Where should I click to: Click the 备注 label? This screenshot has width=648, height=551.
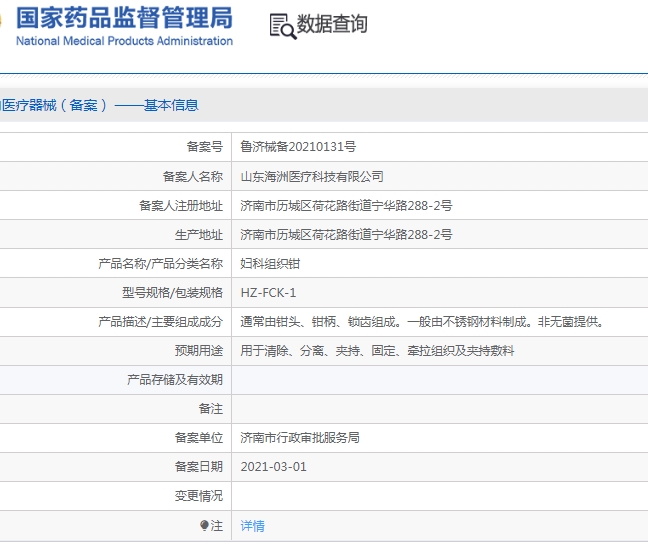[210, 408]
